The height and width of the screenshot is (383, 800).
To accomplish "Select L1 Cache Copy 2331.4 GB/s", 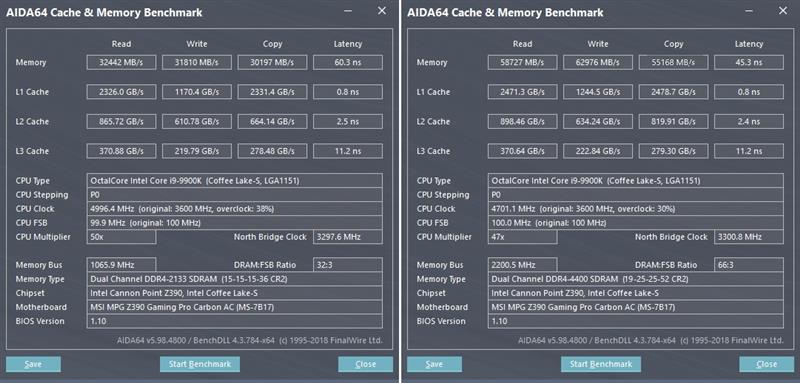I will pos(272,92).
